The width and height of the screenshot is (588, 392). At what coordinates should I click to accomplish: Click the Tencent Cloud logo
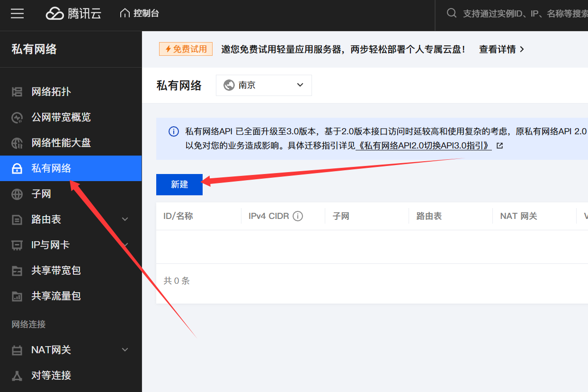(x=73, y=14)
